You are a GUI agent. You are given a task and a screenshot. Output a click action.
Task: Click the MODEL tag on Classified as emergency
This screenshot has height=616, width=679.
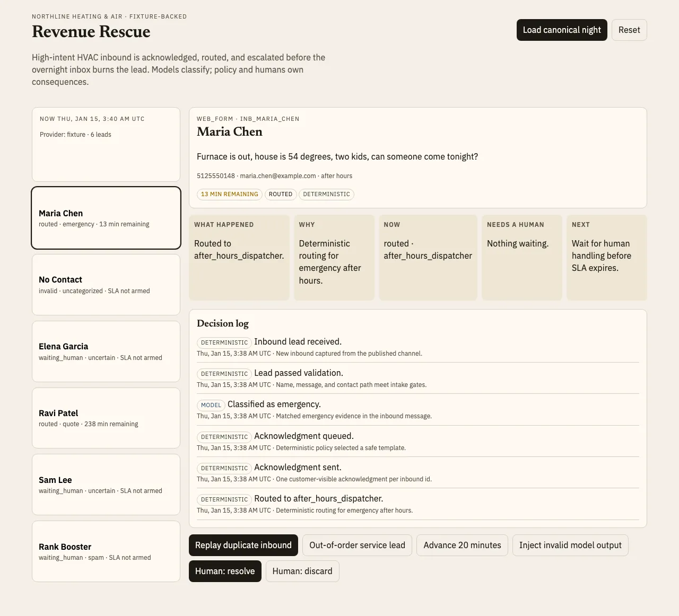tap(211, 405)
